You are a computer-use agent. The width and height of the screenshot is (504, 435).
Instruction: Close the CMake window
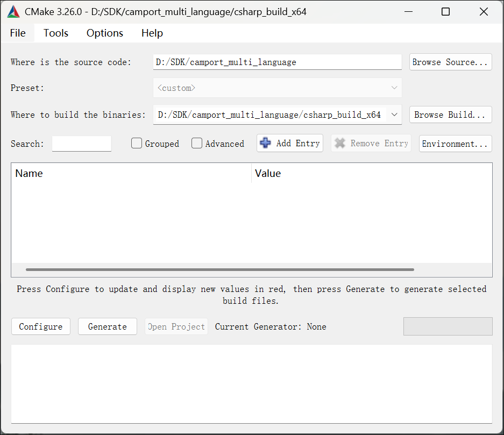tap(484, 12)
